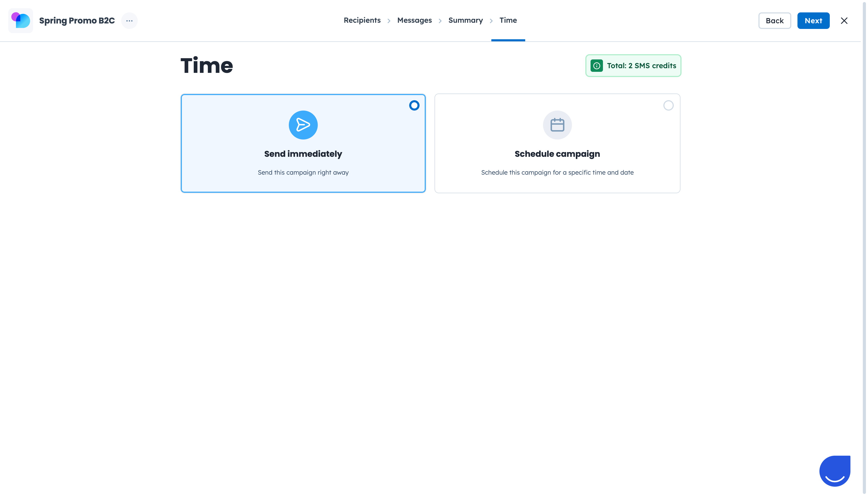Click the Back button
The image size is (868, 497).
click(x=774, y=20)
